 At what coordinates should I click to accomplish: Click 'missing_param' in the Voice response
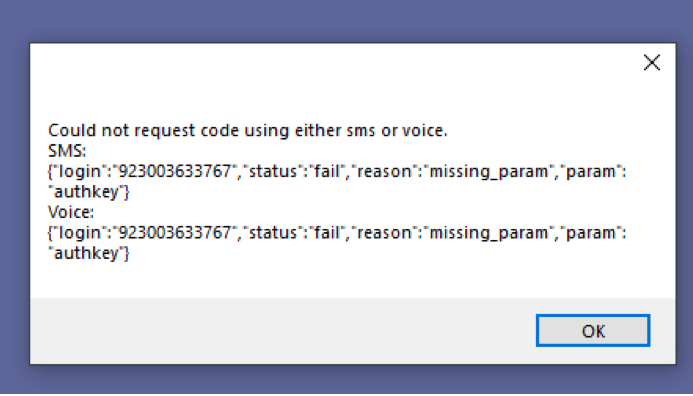coord(488,233)
